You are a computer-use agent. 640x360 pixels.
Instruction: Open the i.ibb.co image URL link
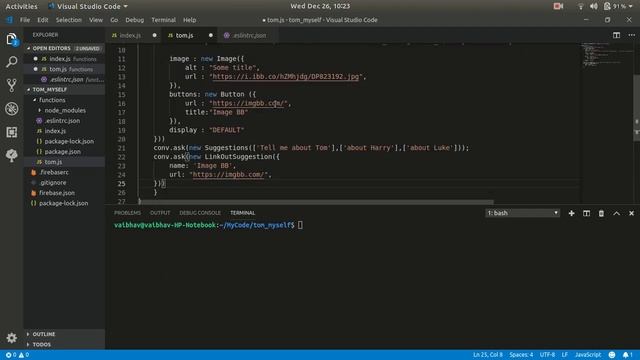pos(285,76)
